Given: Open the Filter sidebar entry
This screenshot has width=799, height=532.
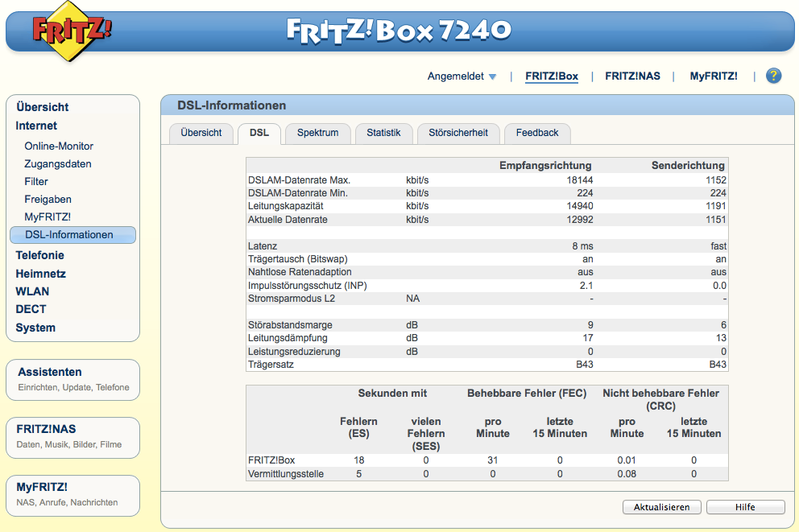Looking at the screenshot, I should [35, 182].
